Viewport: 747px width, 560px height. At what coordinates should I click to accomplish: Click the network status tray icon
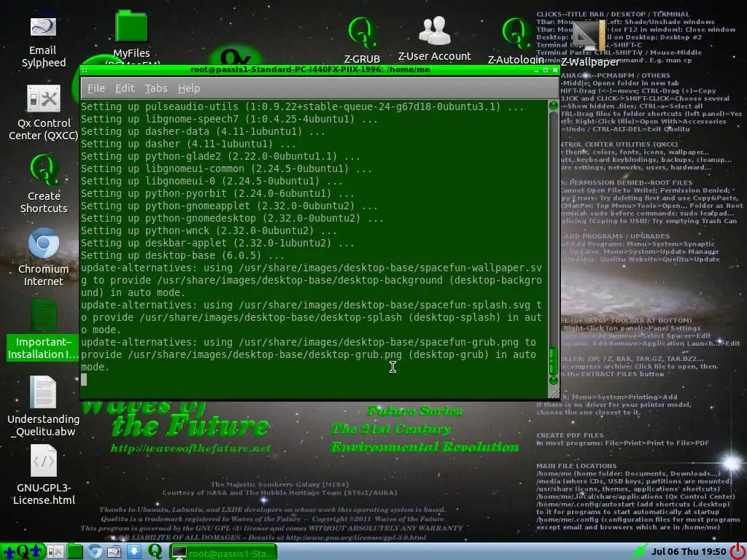(639, 551)
